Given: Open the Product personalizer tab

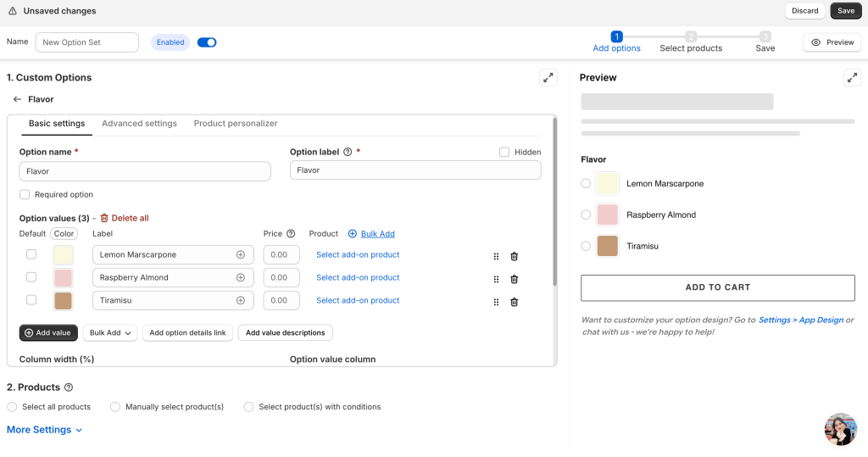Looking at the screenshot, I should 235,124.
